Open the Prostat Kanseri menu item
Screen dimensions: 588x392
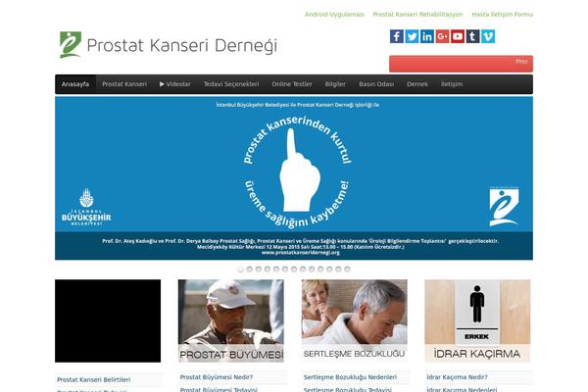124,84
